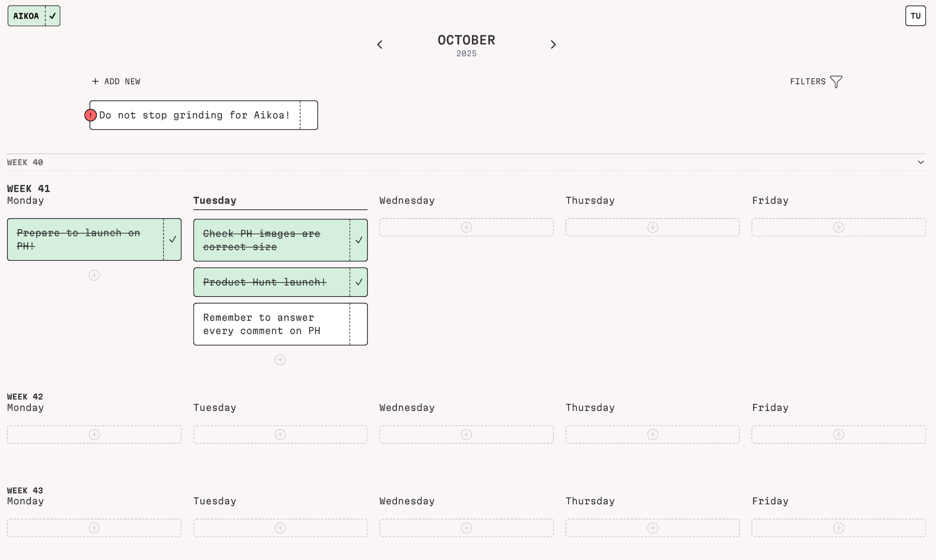936x560 pixels.
Task: Click the Add New button
Action: click(x=116, y=82)
